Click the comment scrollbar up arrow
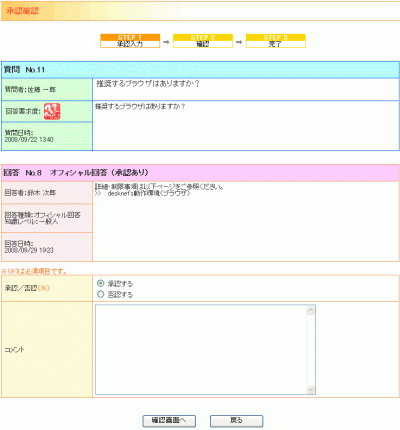The image size is (400, 430). click(311, 310)
